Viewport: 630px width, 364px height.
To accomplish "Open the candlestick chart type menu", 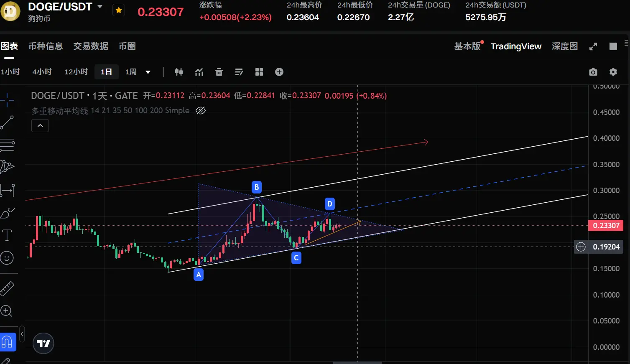I will [x=179, y=72].
